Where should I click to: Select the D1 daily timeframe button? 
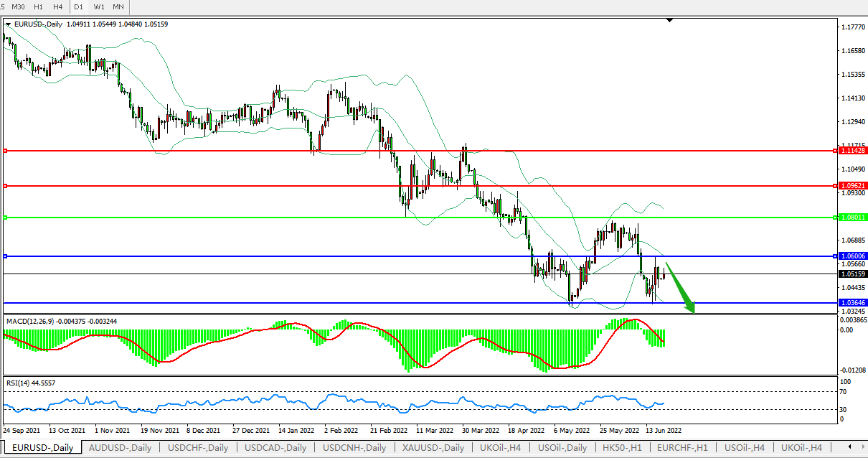[78, 6]
